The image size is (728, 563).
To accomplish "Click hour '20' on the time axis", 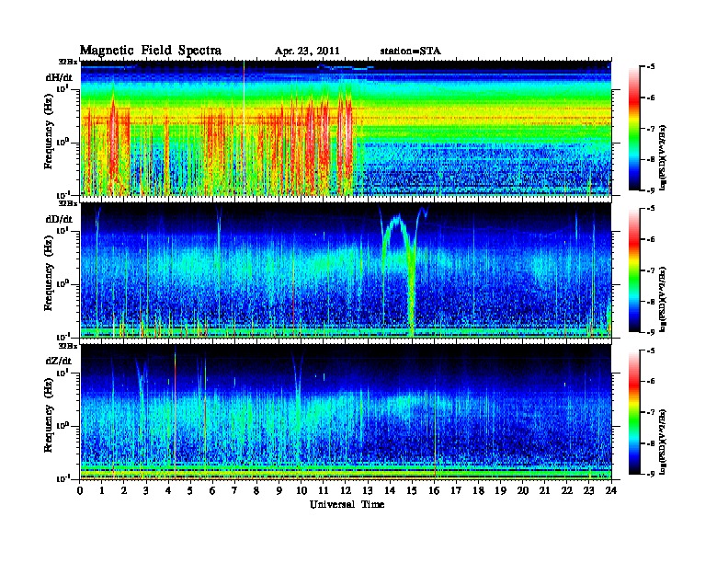I will (523, 490).
